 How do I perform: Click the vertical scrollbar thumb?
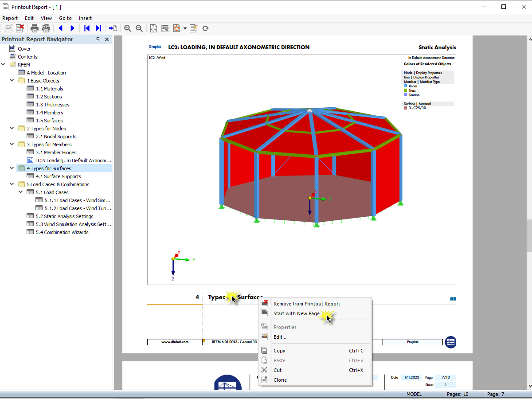coord(528,235)
